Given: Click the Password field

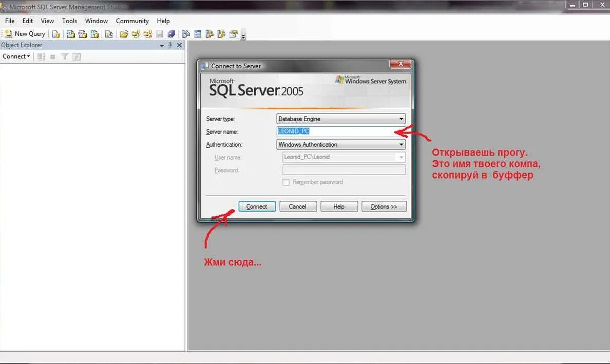Looking at the screenshot, I should click(x=344, y=170).
